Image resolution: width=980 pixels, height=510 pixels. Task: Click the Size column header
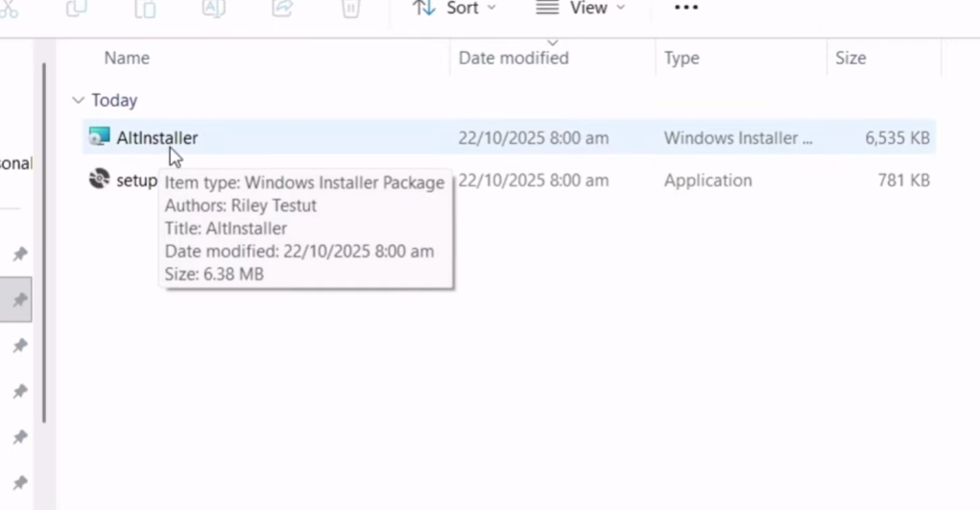850,59
